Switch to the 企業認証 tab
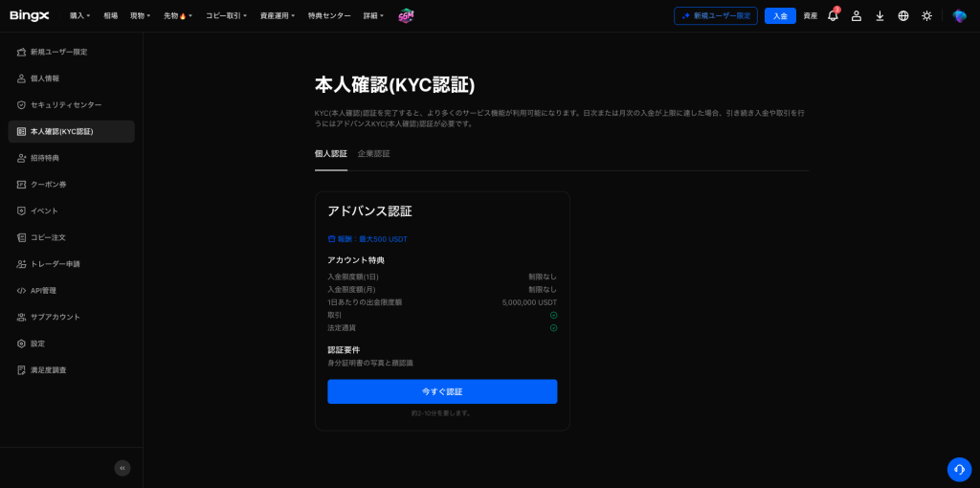 373,154
